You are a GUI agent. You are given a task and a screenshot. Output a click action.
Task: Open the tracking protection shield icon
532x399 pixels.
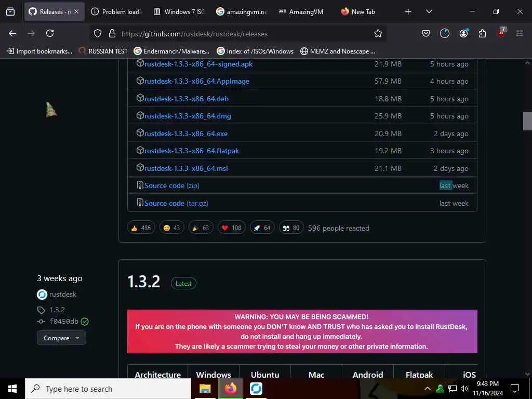(98, 33)
